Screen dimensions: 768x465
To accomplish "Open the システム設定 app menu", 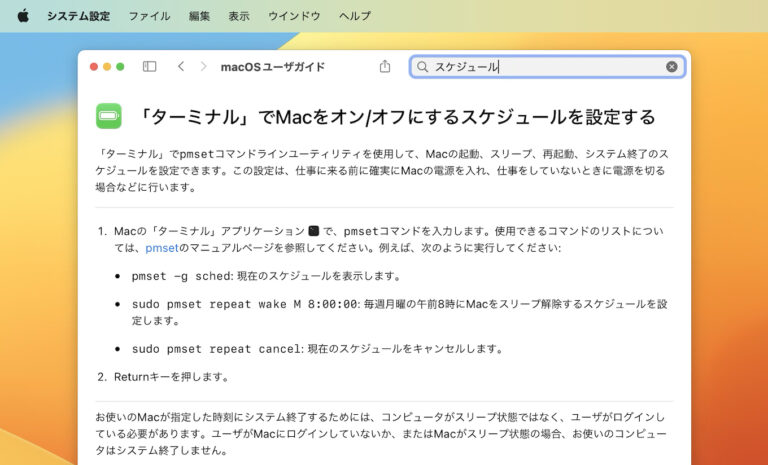I will coord(78,16).
